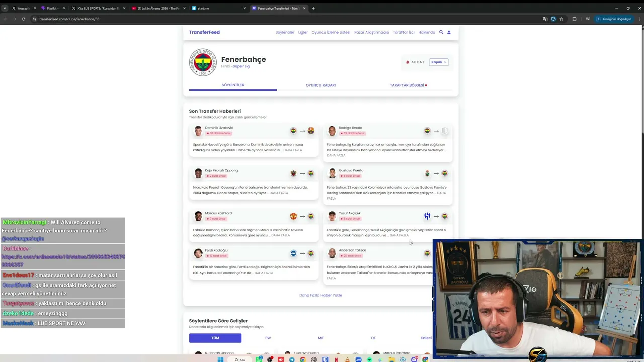Click Anderson Talisca player avatar
The width and height of the screenshot is (644, 362).
(x=332, y=253)
